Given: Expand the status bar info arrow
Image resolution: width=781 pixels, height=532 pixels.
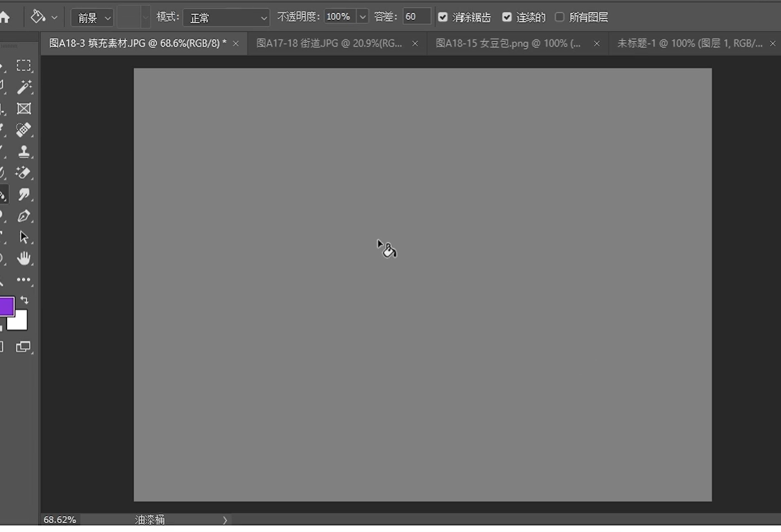Looking at the screenshot, I should [x=225, y=520].
